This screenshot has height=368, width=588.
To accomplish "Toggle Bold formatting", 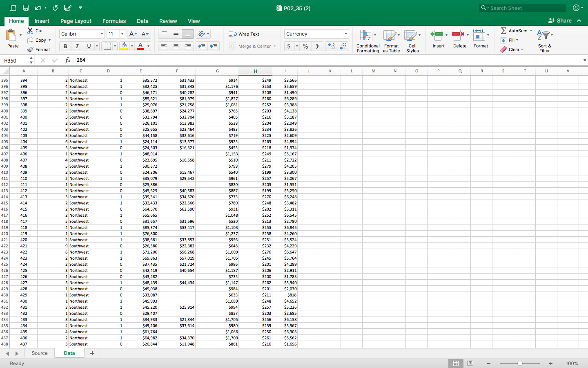I will point(65,46).
